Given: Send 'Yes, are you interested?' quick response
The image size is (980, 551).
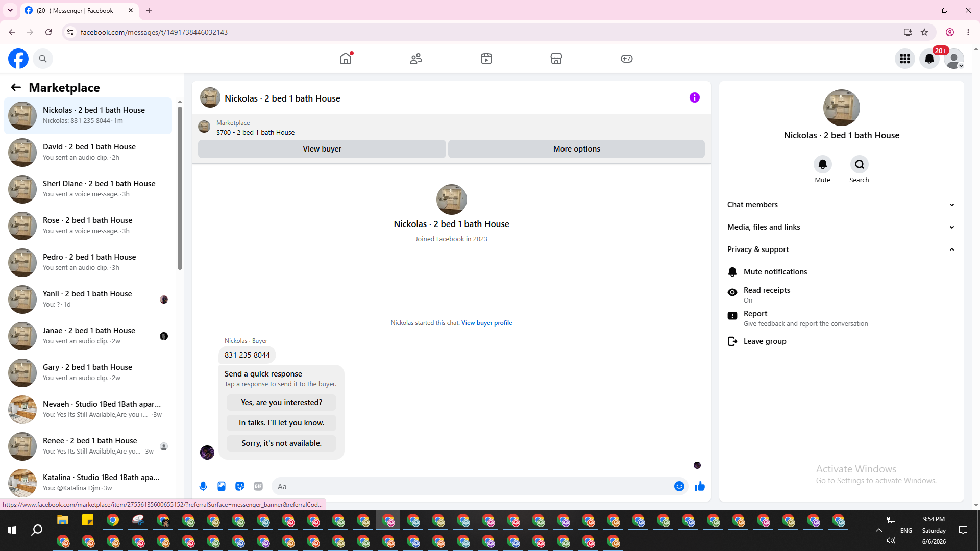Looking at the screenshot, I should pyautogui.click(x=282, y=403).
